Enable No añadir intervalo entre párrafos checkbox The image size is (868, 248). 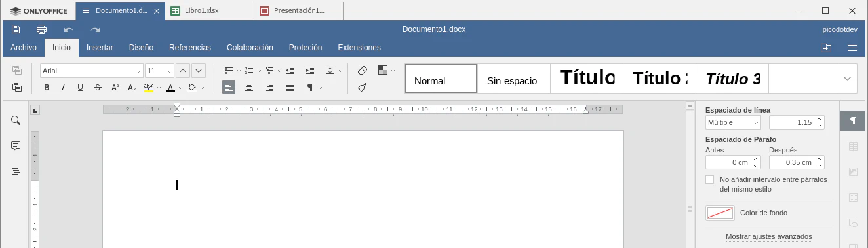click(x=709, y=179)
